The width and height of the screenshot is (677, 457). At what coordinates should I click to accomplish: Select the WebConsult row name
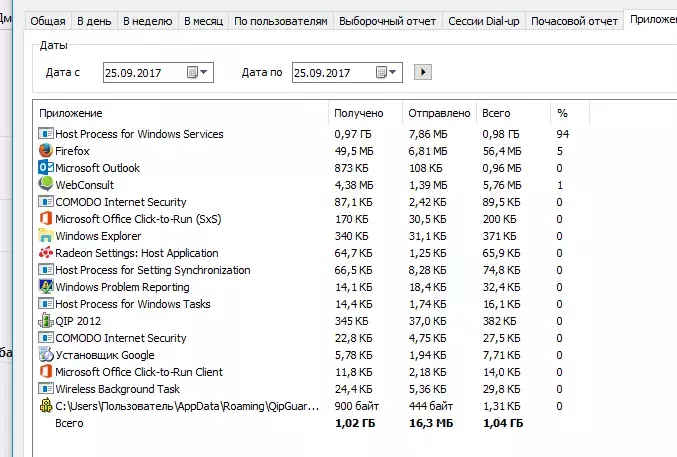coord(85,185)
